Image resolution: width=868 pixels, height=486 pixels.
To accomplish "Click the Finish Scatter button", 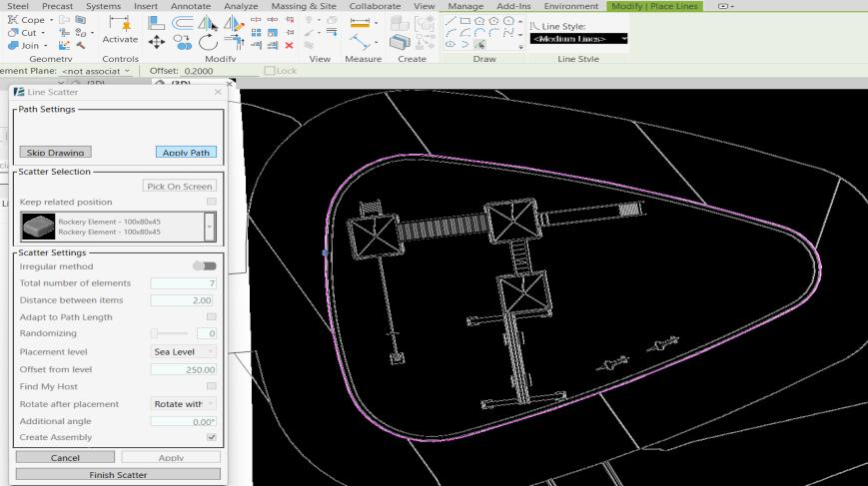I will (x=118, y=474).
